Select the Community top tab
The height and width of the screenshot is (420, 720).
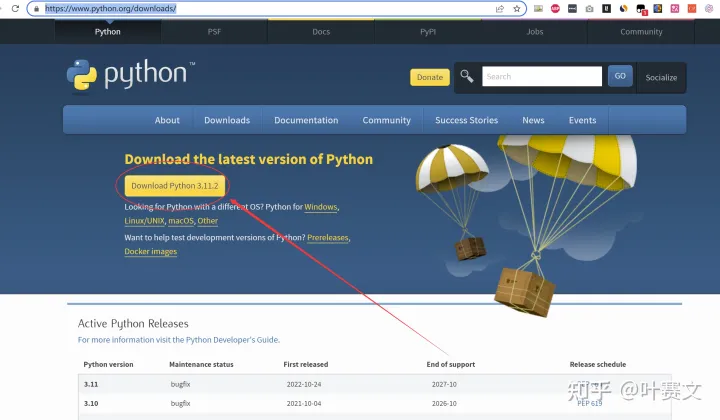641,32
